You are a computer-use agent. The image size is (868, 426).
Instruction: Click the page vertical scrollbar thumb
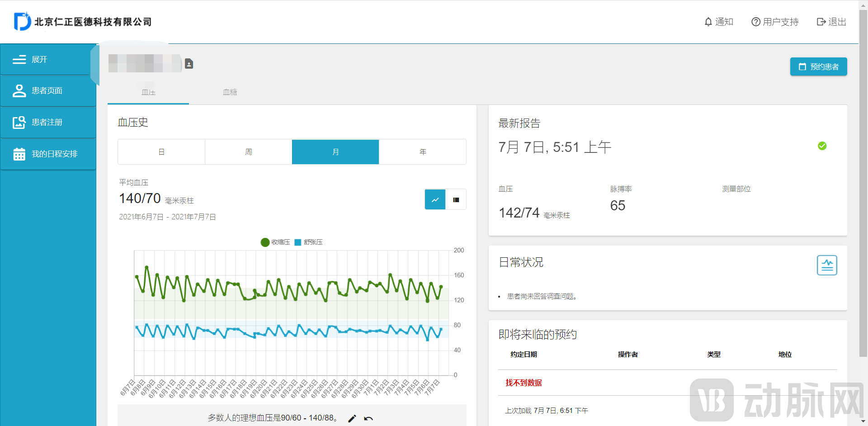(x=863, y=183)
